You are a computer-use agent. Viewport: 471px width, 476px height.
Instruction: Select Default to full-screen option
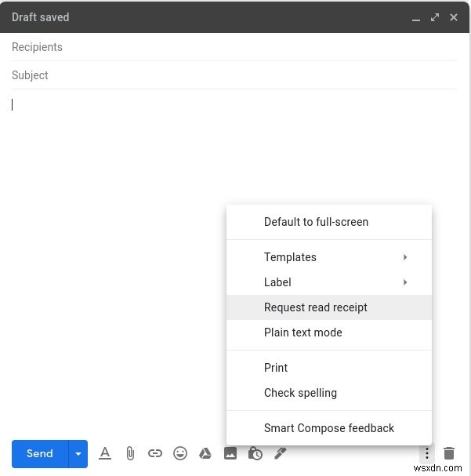pos(329,222)
